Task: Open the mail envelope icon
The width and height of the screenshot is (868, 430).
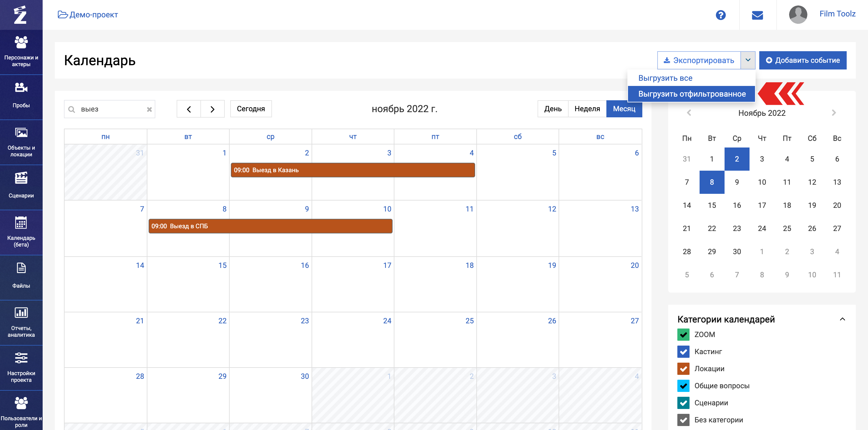Action: tap(757, 15)
